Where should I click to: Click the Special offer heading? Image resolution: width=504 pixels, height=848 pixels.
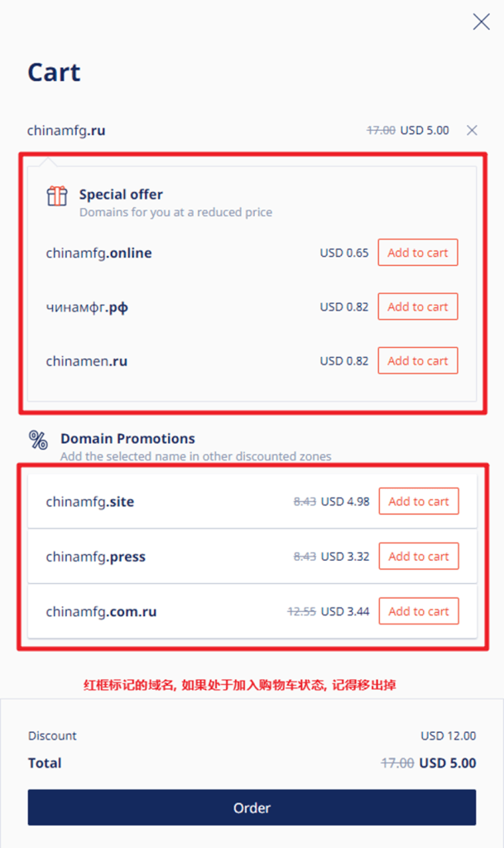click(x=121, y=195)
